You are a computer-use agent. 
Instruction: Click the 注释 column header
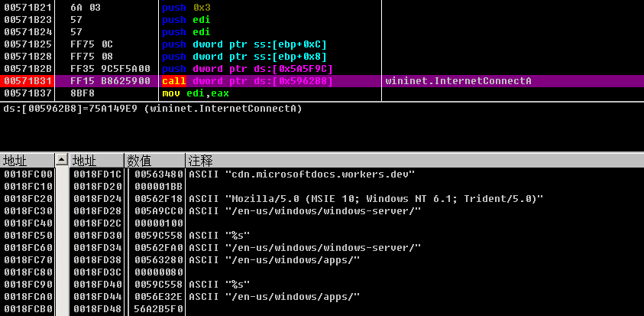click(x=200, y=161)
